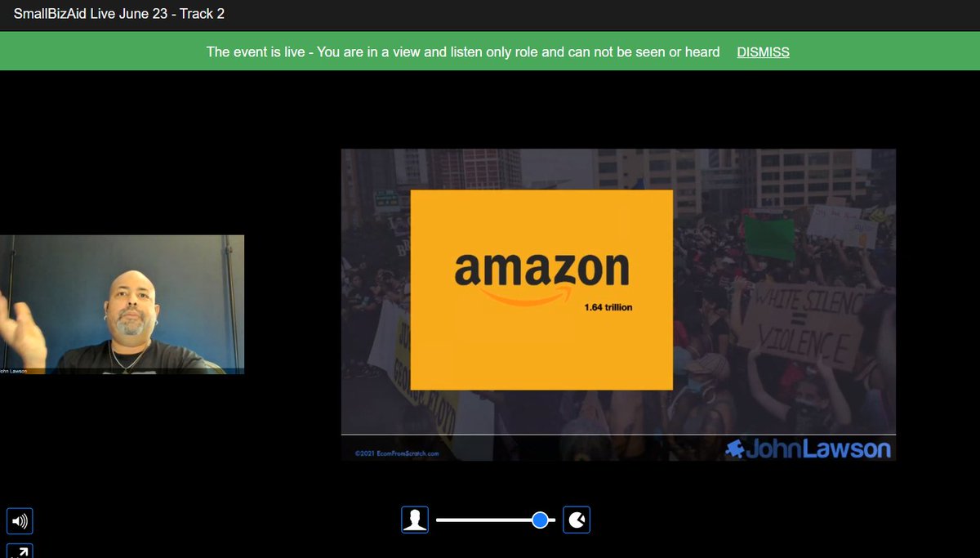The height and width of the screenshot is (558, 980).
Task: Click the SmallBizAid Live June 23 title
Action: click(x=119, y=14)
